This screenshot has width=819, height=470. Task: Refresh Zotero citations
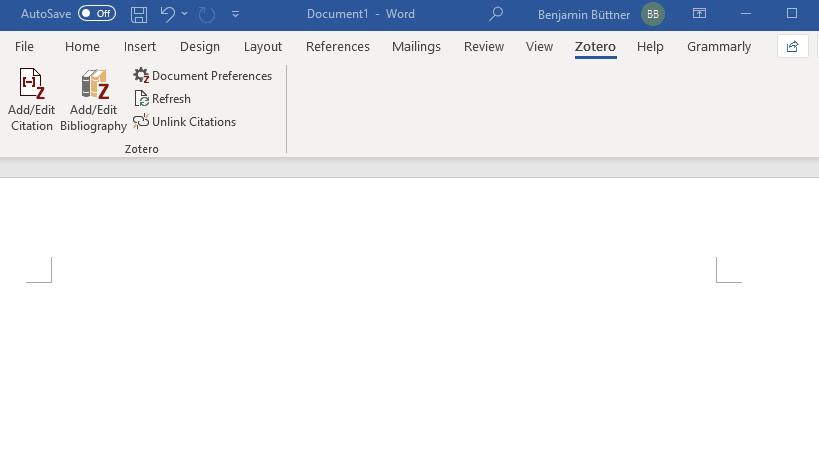point(162,99)
